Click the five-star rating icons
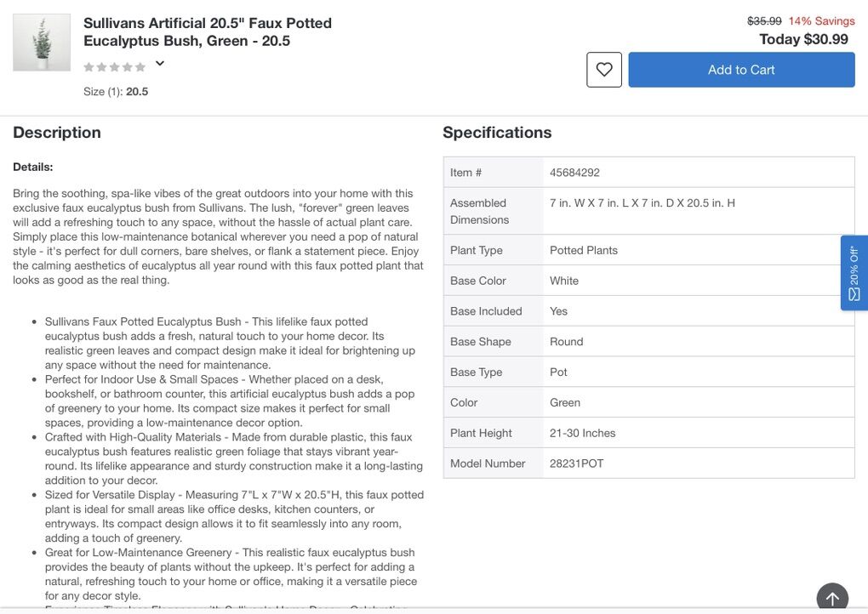 click(115, 66)
